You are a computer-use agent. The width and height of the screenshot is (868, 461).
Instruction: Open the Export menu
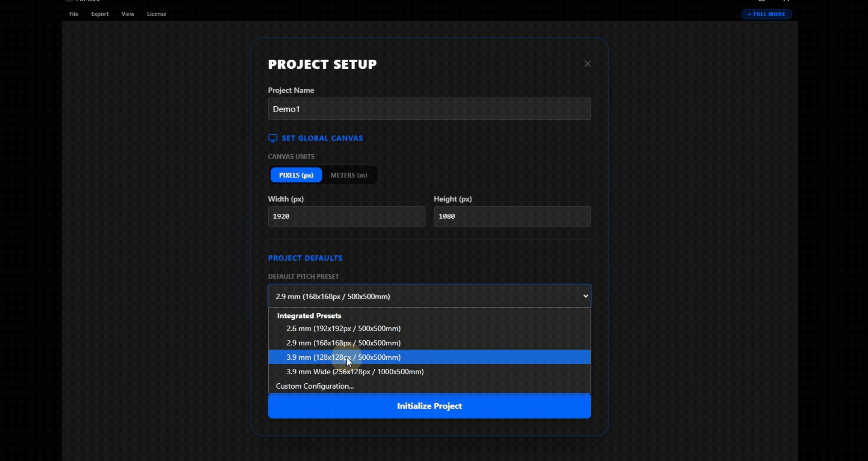coord(100,14)
